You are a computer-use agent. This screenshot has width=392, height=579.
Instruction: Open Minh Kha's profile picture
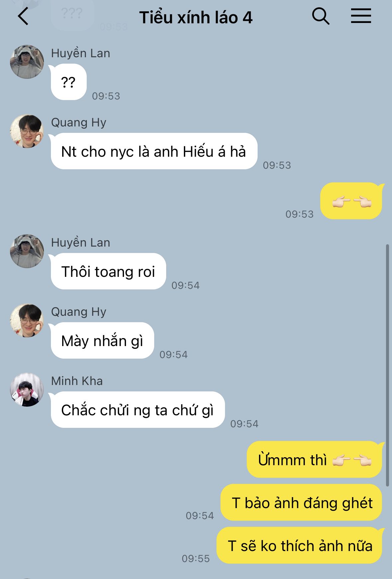tap(27, 390)
